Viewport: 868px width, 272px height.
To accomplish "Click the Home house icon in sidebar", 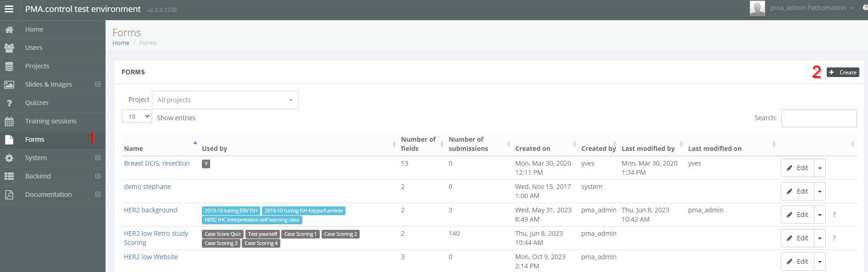I will 9,29.
